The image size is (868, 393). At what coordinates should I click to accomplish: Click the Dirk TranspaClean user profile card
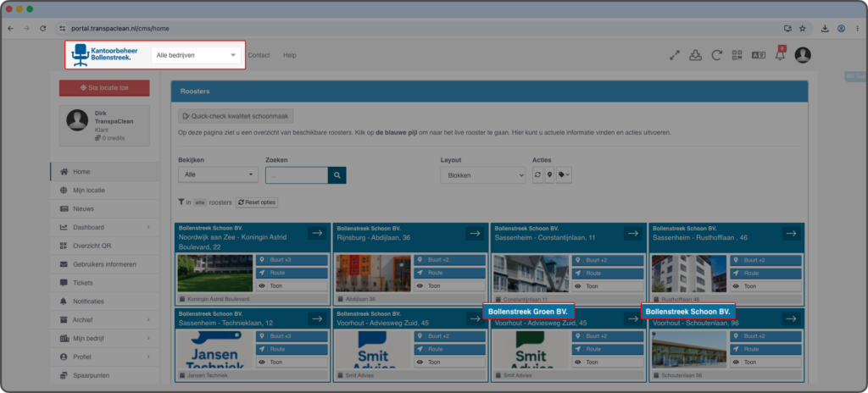coord(104,125)
